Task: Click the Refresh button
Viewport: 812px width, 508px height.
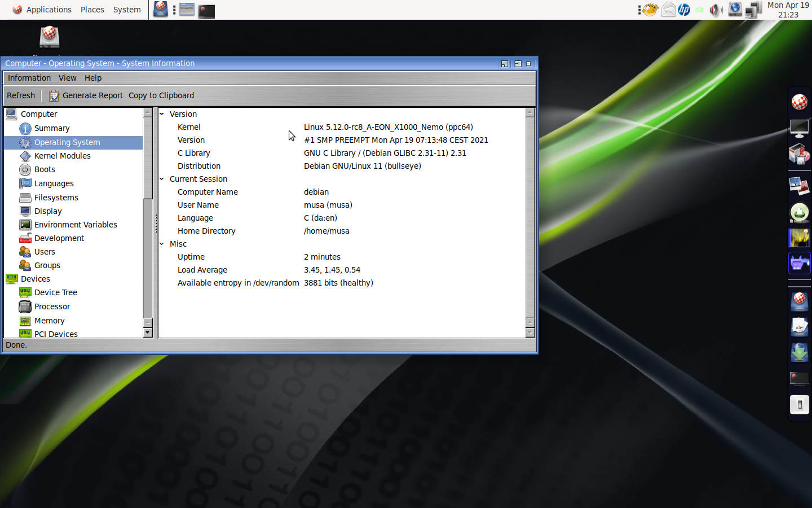Action: click(21, 95)
